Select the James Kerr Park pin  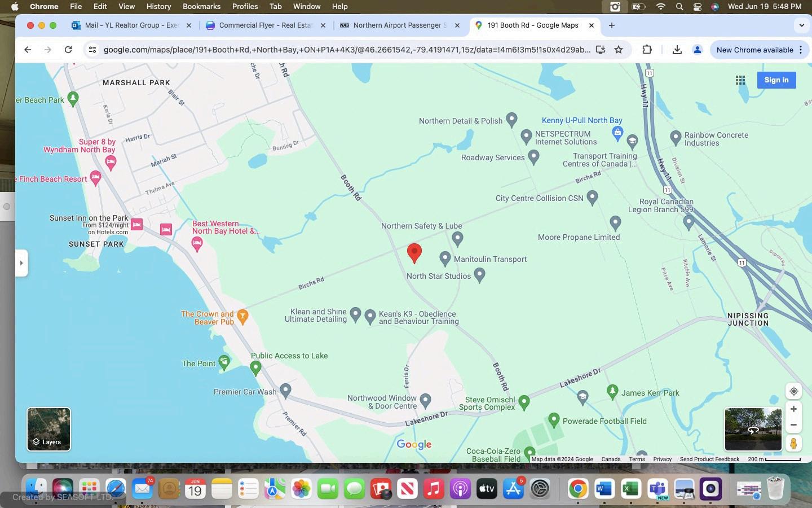tap(612, 391)
